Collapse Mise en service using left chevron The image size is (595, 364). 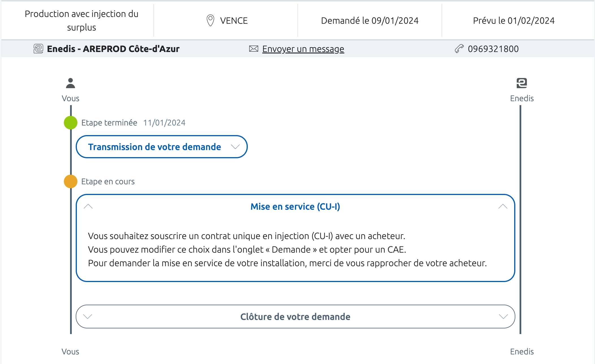tap(88, 206)
